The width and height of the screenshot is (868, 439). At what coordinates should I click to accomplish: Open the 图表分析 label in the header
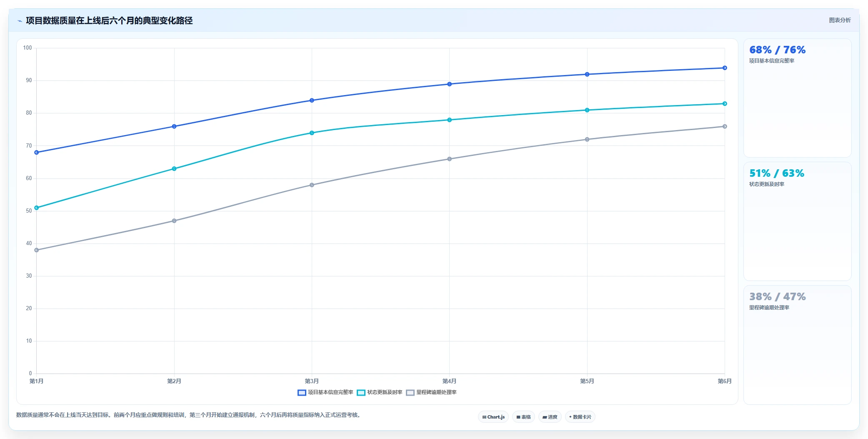pyautogui.click(x=840, y=20)
